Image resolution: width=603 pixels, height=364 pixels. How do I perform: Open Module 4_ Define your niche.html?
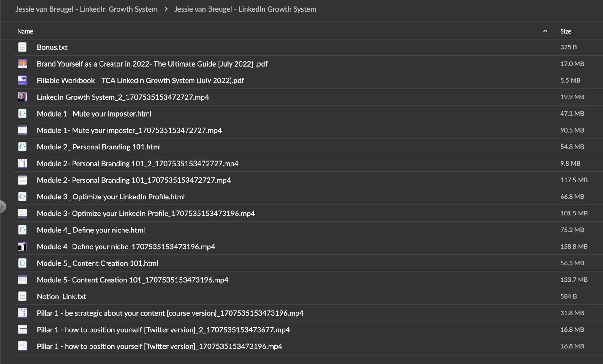pyautogui.click(x=91, y=231)
